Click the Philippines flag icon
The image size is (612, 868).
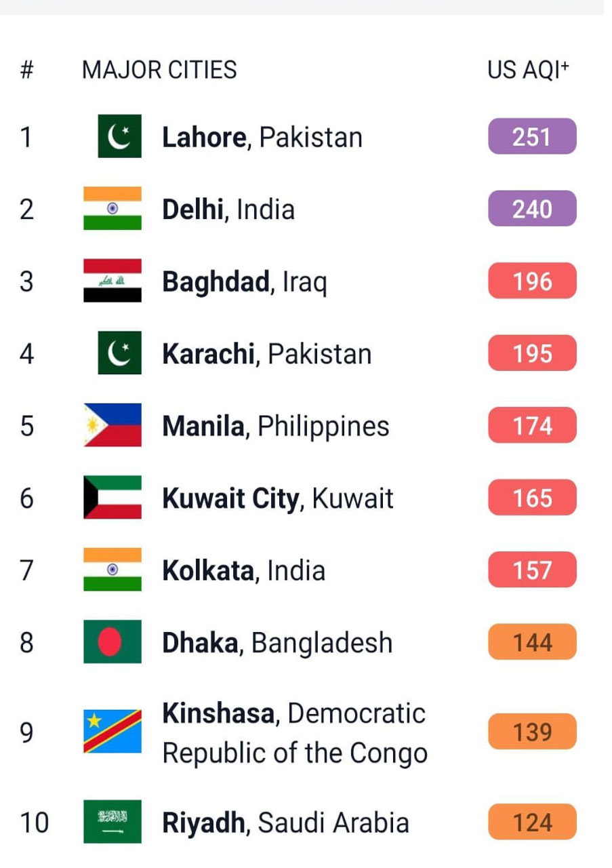(113, 425)
